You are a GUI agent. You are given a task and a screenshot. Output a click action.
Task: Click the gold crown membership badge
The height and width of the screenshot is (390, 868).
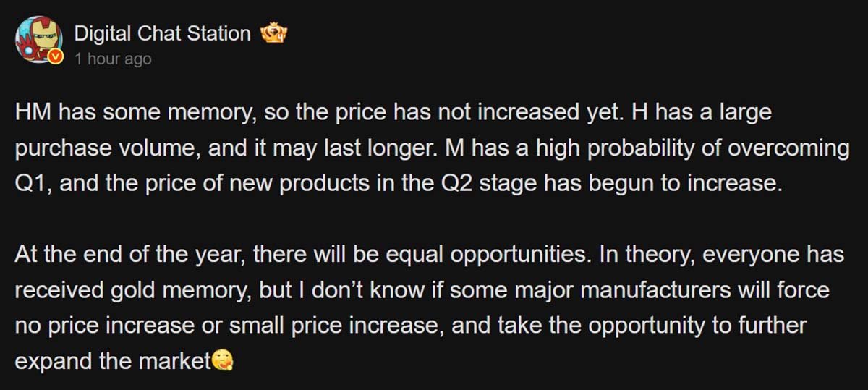pos(273,34)
